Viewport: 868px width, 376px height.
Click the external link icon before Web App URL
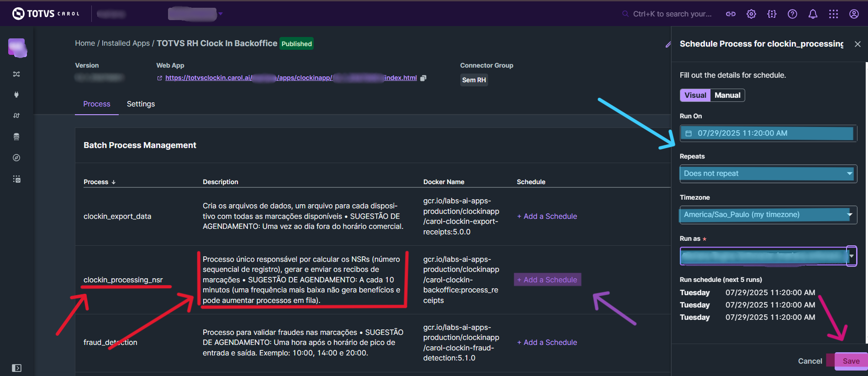[x=159, y=78]
